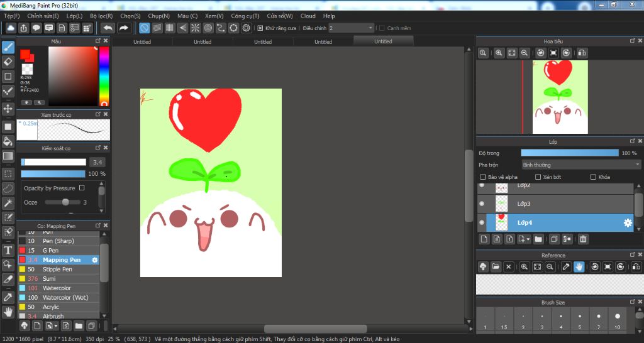This screenshot has height=343, width=644.
Task: Open the Bộ lọc(R) menu
Action: pyautogui.click(x=101, y=16)
